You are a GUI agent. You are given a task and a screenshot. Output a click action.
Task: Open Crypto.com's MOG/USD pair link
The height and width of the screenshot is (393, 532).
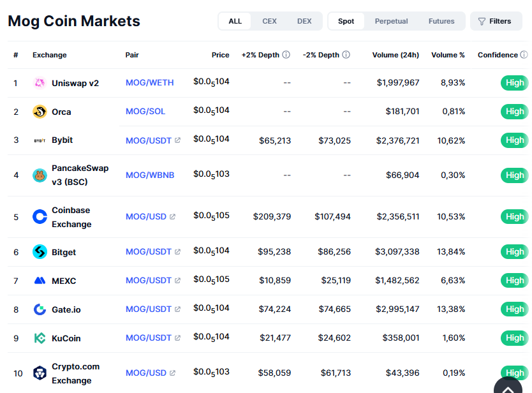pyautogui.click(x=146, y=373)
